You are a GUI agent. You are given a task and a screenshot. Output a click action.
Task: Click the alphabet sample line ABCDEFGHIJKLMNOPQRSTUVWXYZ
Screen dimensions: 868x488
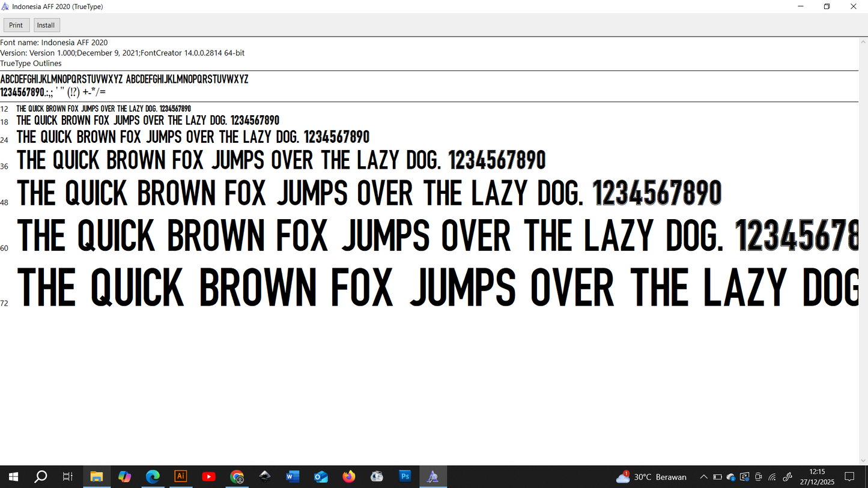pyautogui.click(x=124, y=79)
